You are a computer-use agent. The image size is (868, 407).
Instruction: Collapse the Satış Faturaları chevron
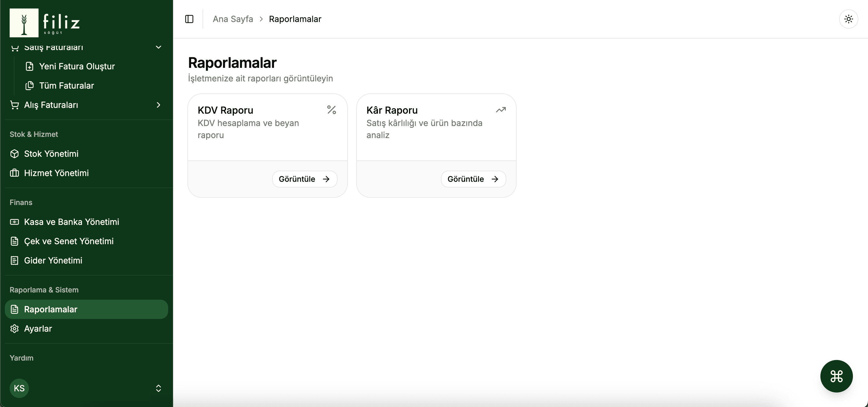158,47
